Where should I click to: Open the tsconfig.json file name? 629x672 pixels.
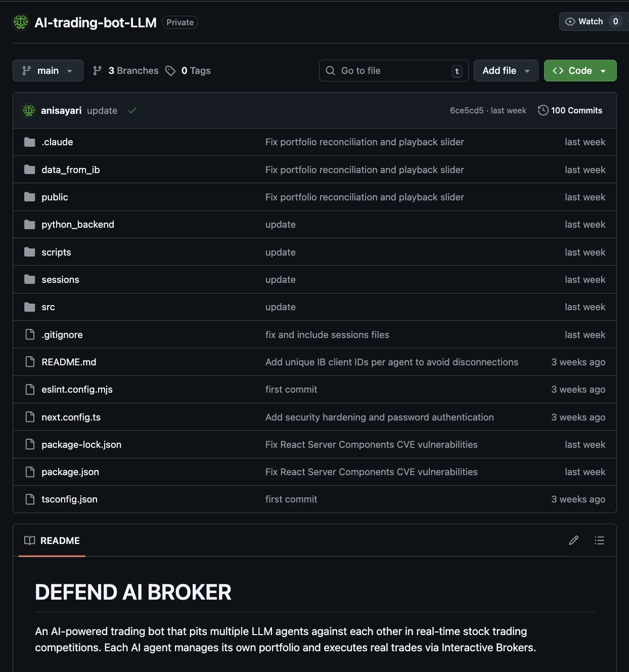(x=69, y=499)
